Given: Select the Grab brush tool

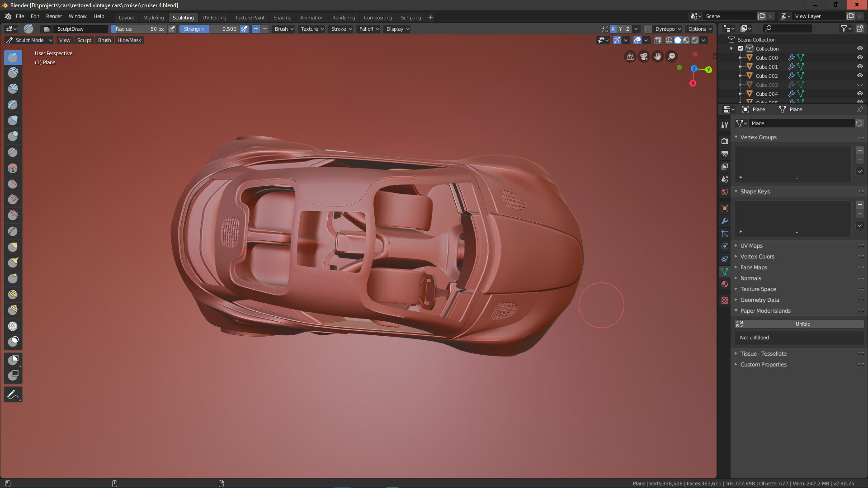Looking at the screenshot, I should coord(13,247).
